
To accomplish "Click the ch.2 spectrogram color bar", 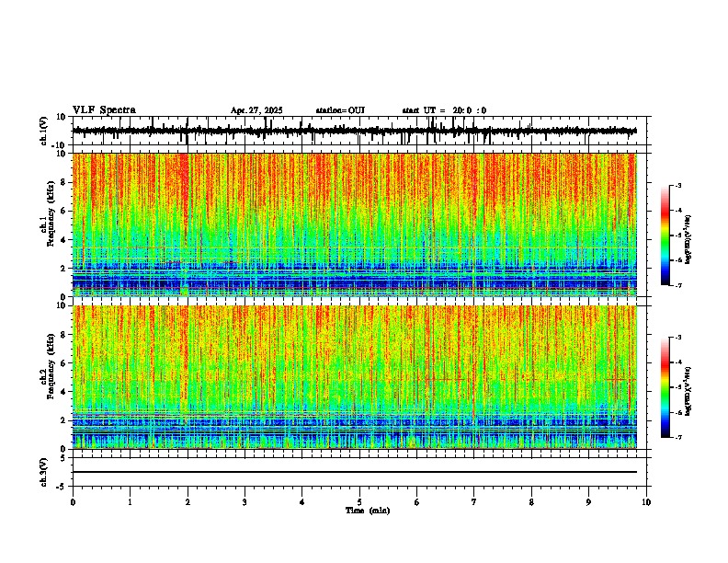I will (x=665, y=387).
